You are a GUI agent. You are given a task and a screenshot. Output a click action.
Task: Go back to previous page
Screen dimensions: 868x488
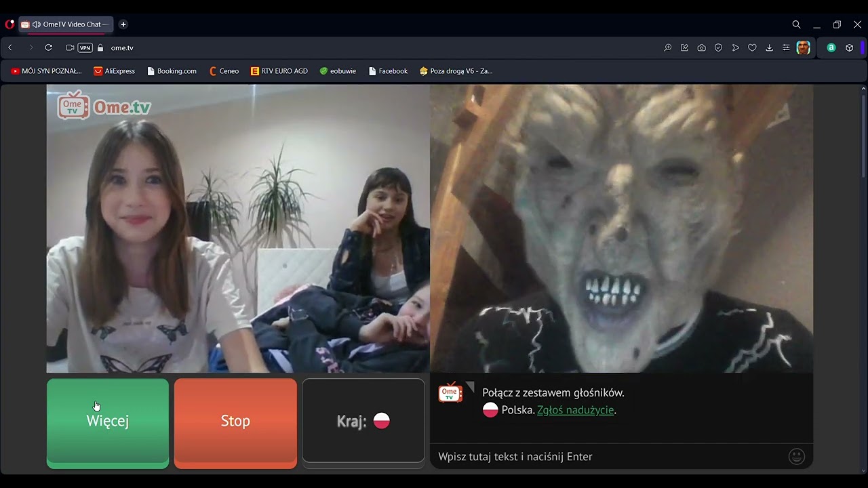10,48
